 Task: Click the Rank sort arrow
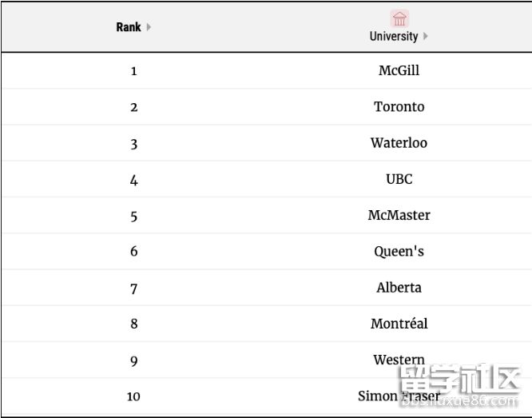coord(149,27)
